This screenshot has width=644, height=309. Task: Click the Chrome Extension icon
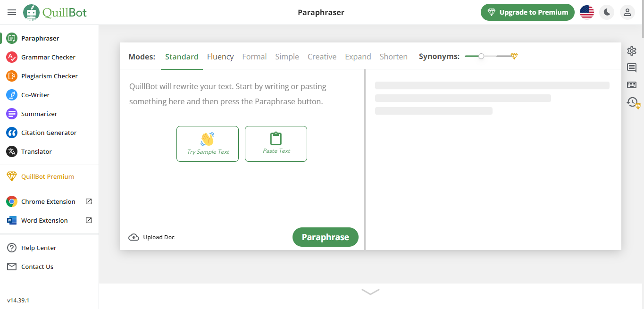pos(12,201)
